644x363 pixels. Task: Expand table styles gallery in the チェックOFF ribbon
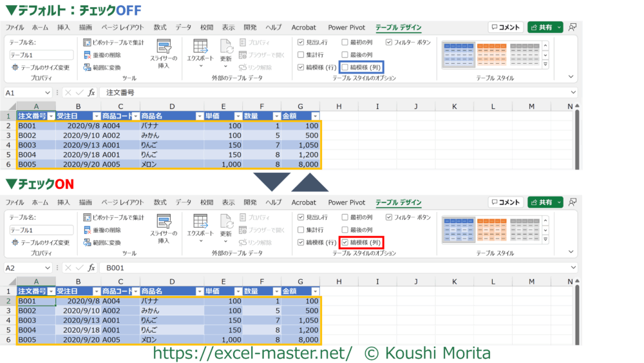[x=545, y=64]
